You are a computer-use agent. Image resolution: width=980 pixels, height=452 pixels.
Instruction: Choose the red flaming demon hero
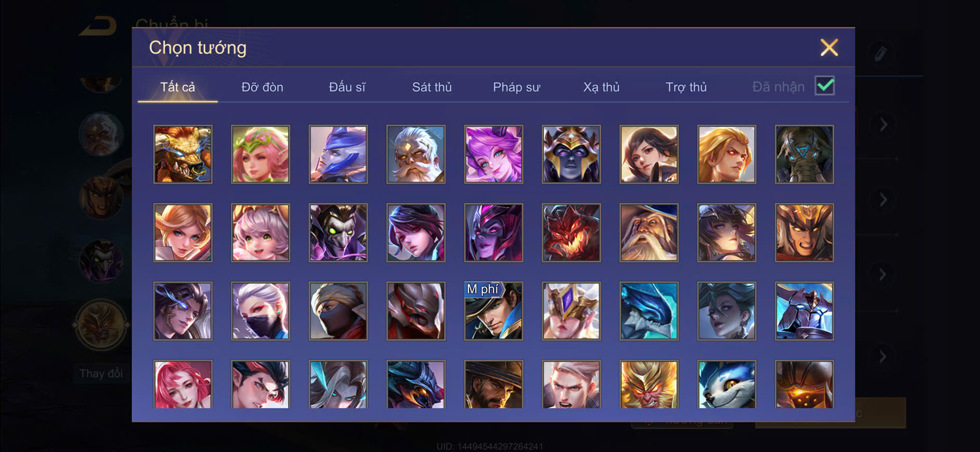point(571,233)
